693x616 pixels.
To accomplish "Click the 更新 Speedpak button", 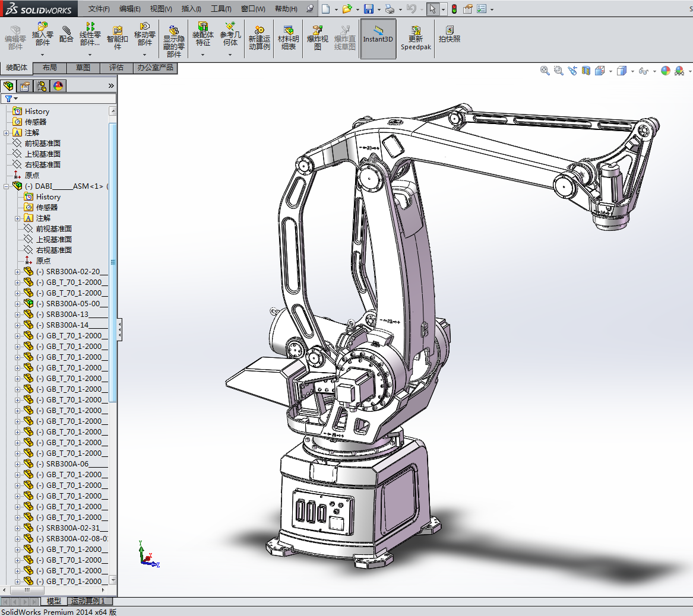I will [x=416, y=39].
